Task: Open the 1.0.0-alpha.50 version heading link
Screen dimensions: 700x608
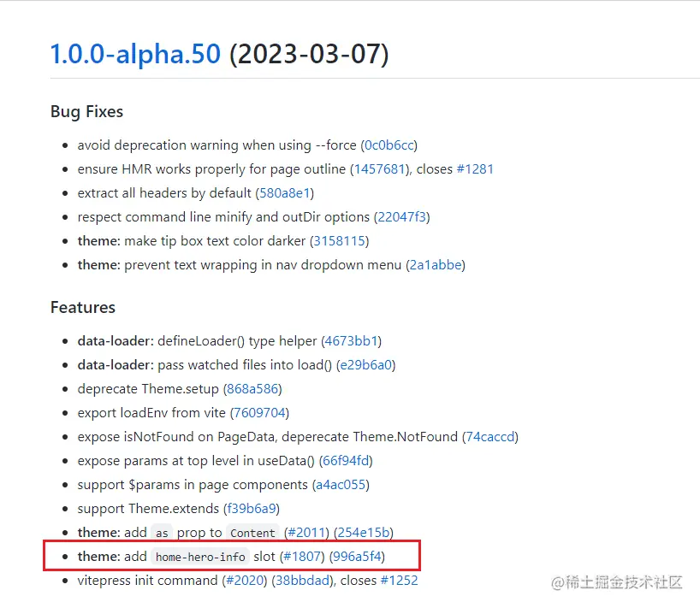Action: [135, 54]
